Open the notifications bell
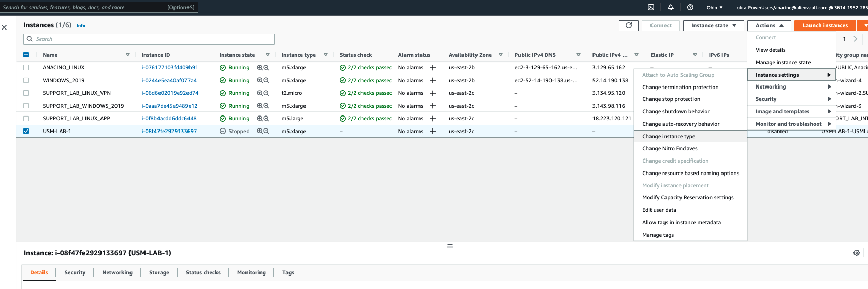Viewport: 868px width, 289px height. tap(671, 7)
